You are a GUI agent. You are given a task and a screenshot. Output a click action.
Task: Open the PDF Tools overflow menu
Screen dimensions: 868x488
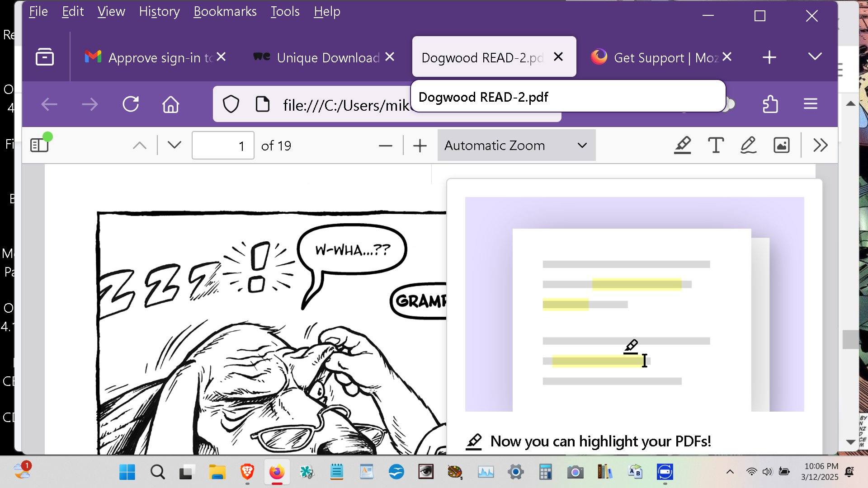click(821, 145)
